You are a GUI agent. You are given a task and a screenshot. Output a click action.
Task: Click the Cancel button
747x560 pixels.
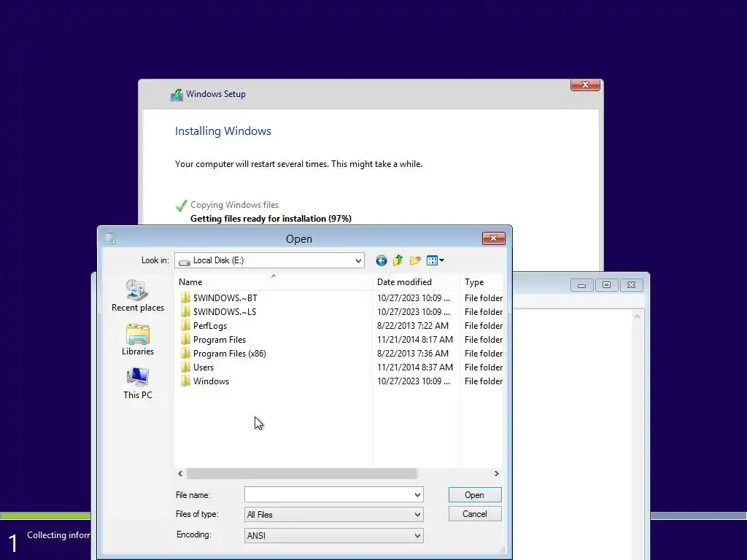tap(475, 514)
